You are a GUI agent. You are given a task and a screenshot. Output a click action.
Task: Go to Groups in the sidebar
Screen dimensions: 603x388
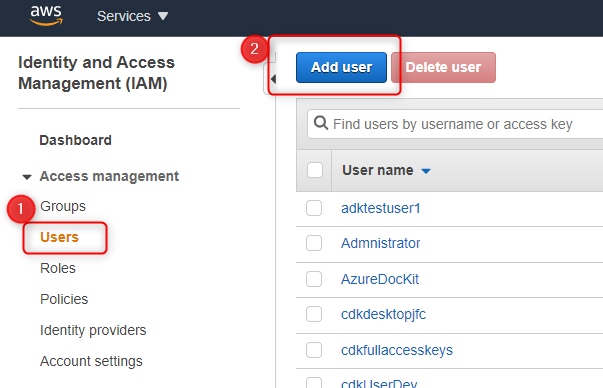point(63,206)
